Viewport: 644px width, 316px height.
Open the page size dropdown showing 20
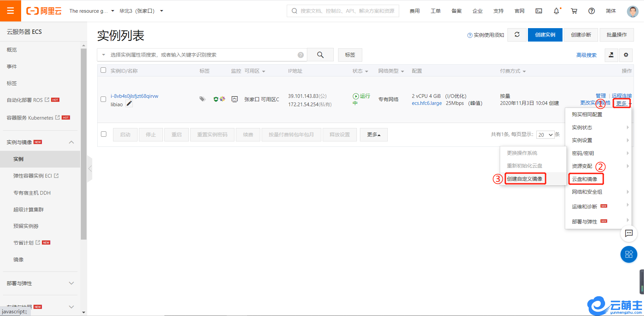point(545,135)
